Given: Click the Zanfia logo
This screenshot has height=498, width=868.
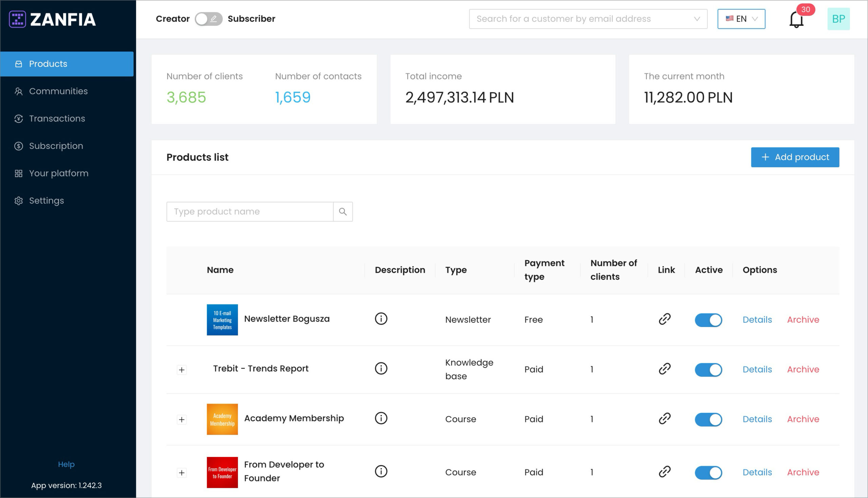Looking at the screenshot, I should pos(52,19).
